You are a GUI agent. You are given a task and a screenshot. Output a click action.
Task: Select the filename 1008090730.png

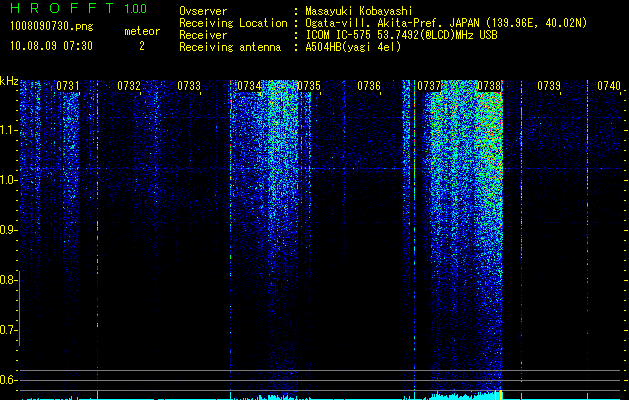52,26
